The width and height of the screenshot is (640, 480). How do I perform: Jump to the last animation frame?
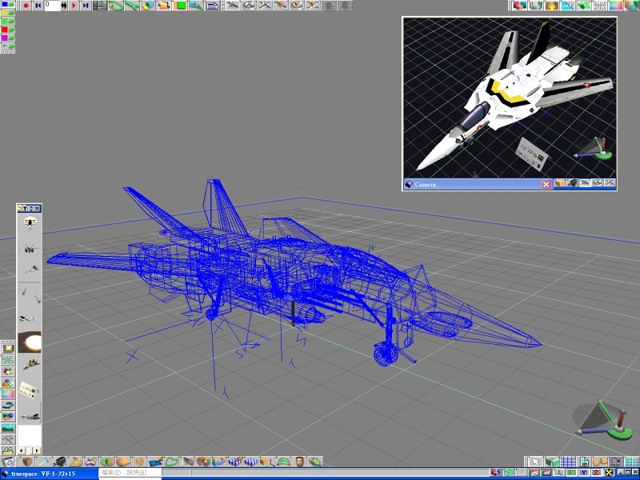[85, 6]
